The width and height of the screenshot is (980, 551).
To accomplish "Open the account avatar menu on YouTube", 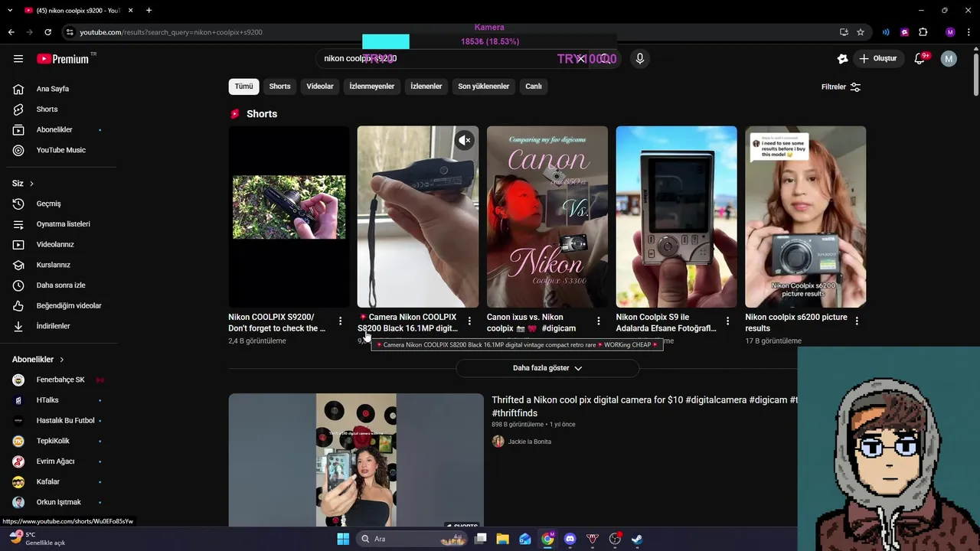I will coord(949,59).
